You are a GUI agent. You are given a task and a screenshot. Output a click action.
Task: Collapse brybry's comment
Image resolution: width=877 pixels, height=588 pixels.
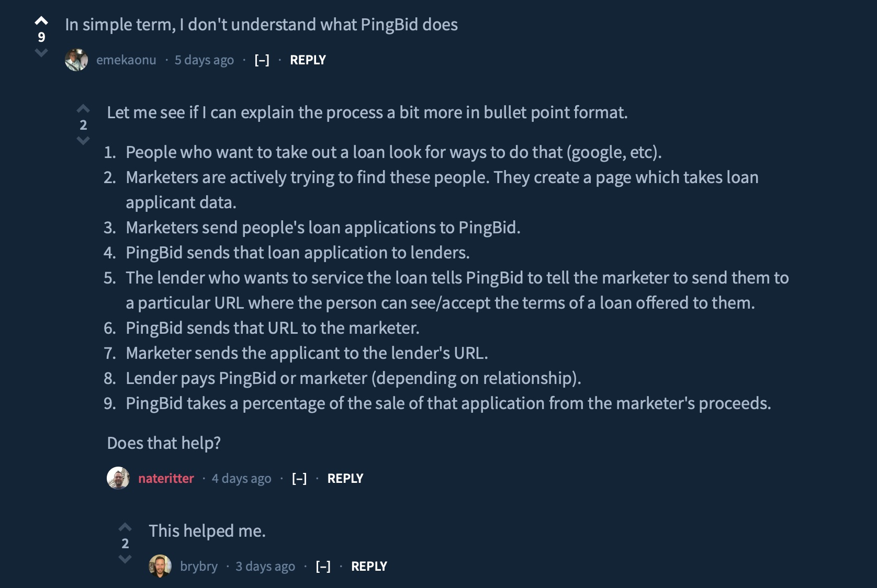(x=323, y=566)
